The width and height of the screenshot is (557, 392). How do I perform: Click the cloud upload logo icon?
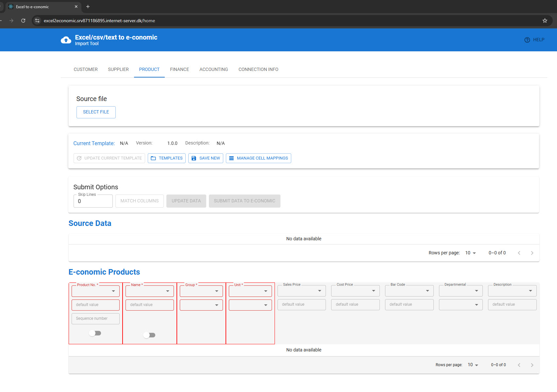click(x=66, y=40)
